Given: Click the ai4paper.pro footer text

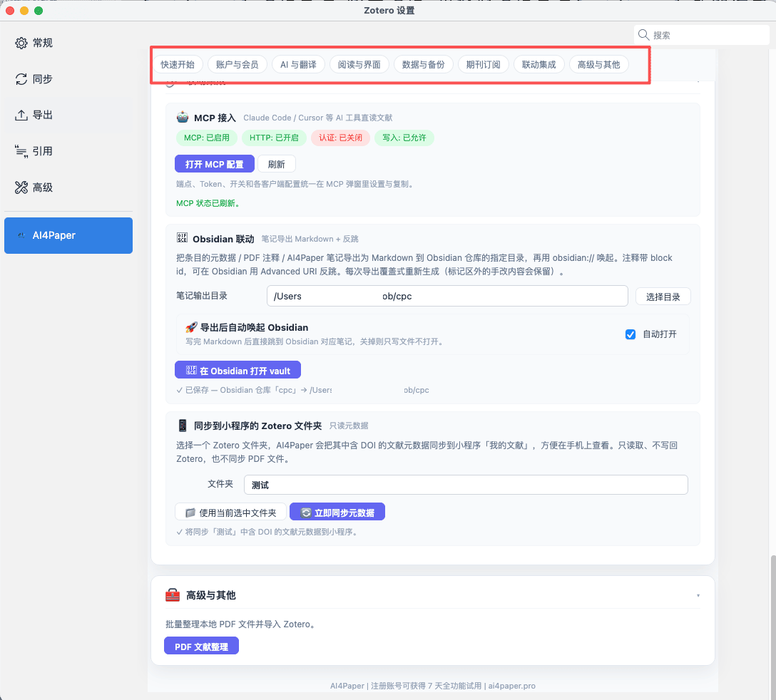Looking at the screenshot, I should pyautogui.click(x=511, y=686).
